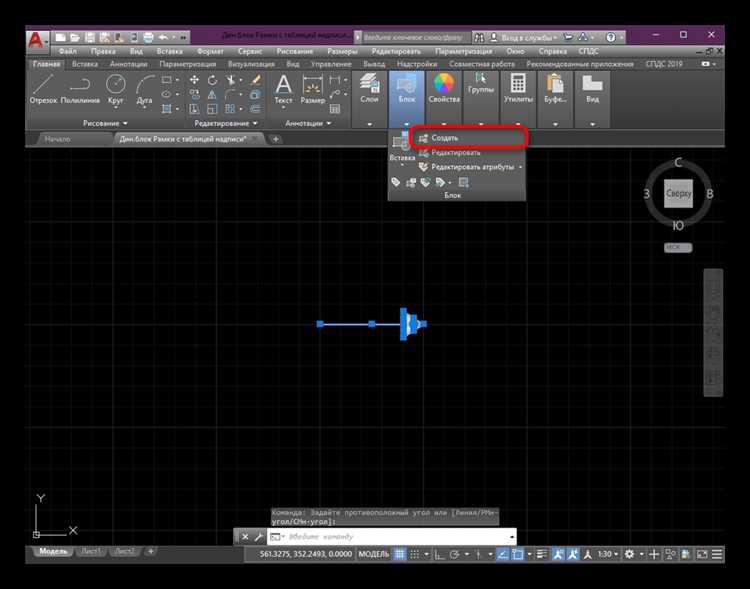Click the Вставка block insert icon
The image size is (750, 589).
pos(400,142)
